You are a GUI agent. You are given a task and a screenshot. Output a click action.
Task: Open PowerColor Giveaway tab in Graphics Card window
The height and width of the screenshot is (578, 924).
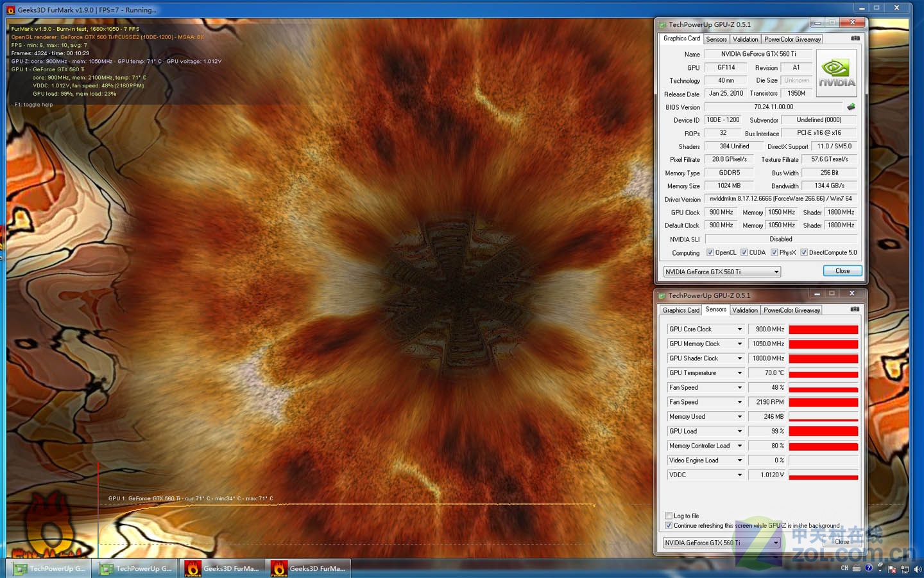(x=792, y=39)
